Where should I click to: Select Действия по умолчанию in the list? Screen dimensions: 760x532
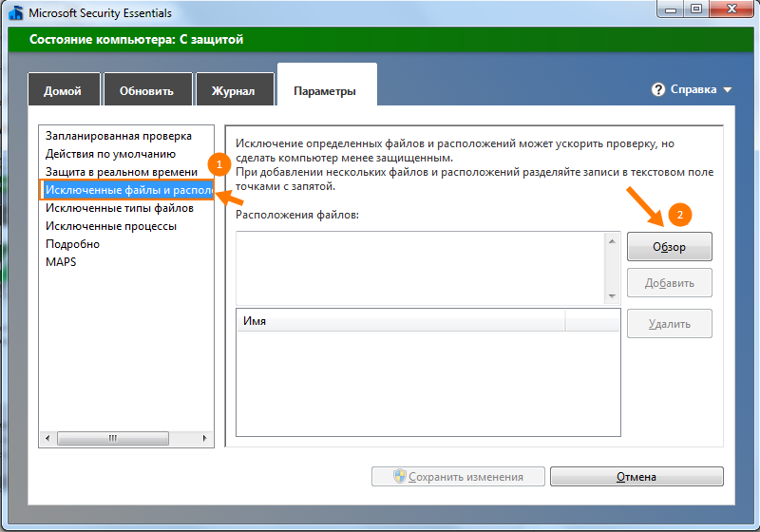point(110,154)
